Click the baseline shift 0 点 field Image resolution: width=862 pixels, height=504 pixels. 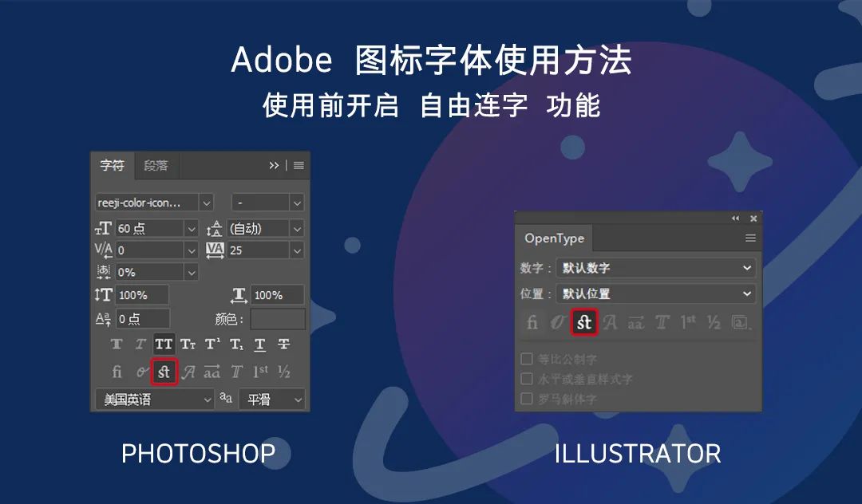point(142,319)
